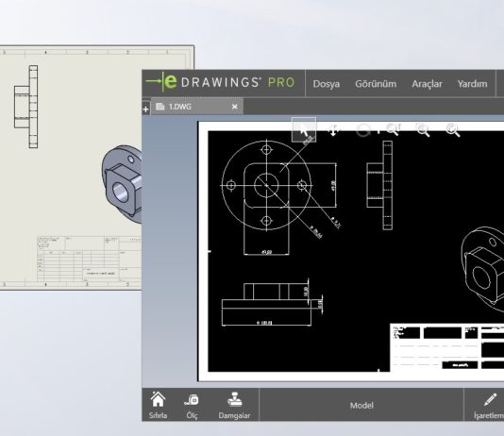The image size is (504, 436).
Task: Select the side view in eDrawings sheet
Action: click(x=379, y=185)
